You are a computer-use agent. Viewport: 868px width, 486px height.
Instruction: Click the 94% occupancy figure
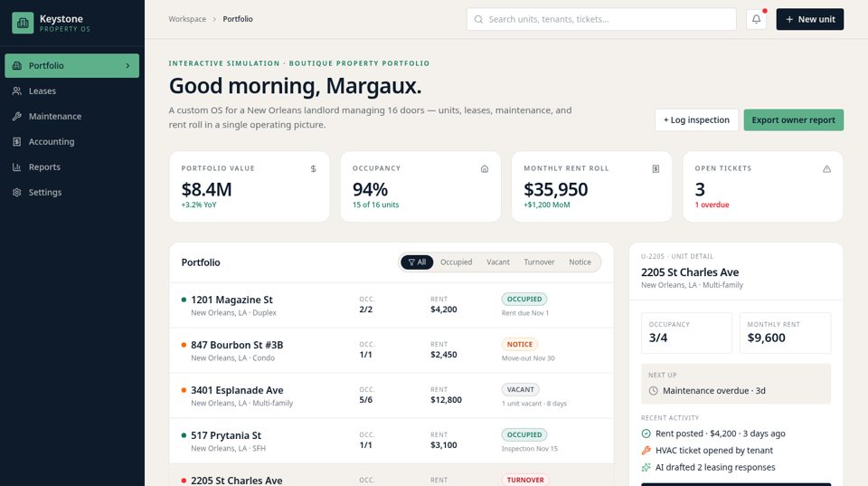[x=370, y=189]
